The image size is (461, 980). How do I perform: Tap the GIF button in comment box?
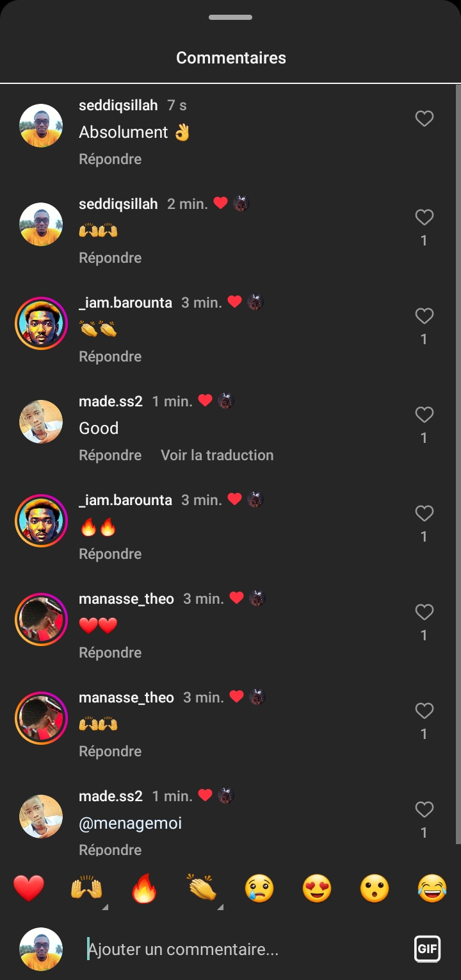tap(427, 949)
